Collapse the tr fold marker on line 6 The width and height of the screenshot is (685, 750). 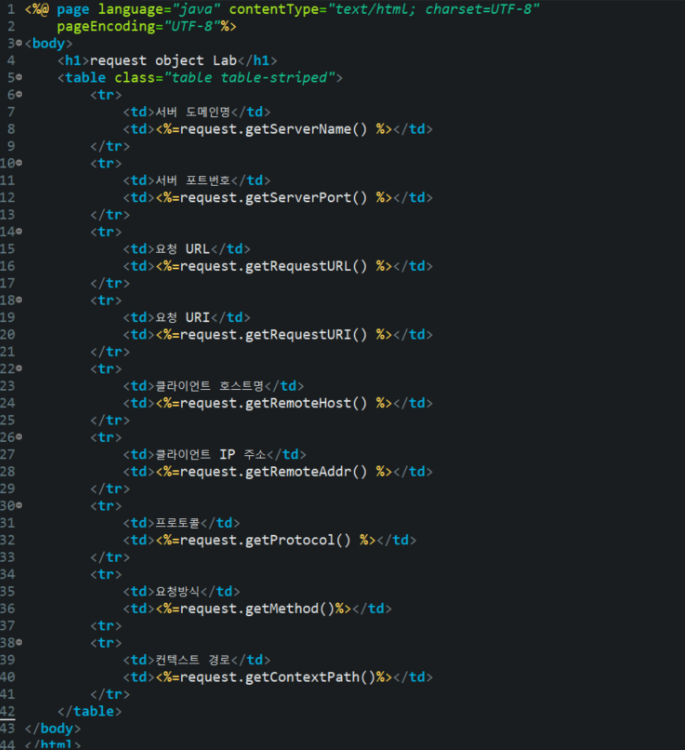[x=19, y=95]
